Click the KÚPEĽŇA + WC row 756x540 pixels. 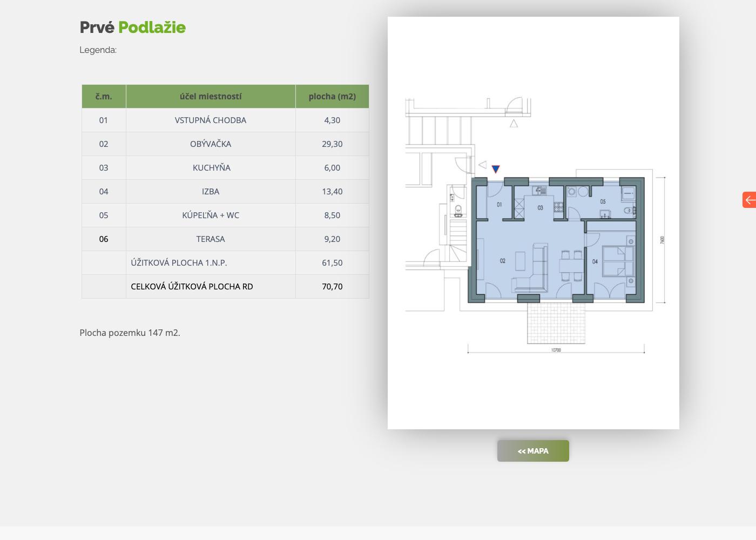pyautogui.click(x=225, y=215)
